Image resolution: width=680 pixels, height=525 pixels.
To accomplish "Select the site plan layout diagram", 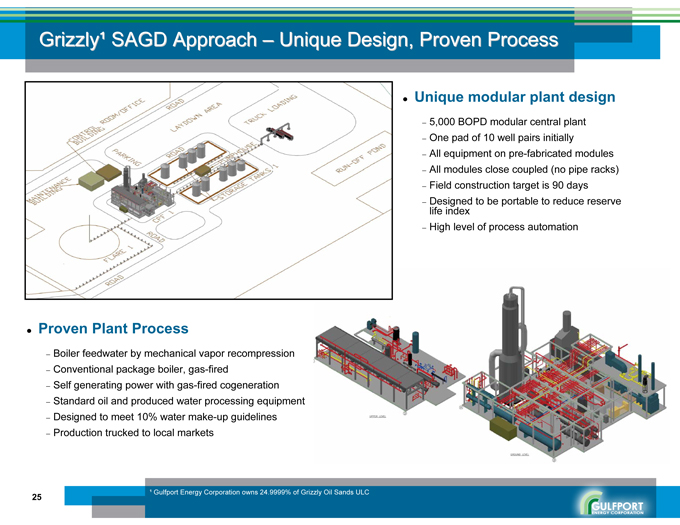I will coord(208,190).
